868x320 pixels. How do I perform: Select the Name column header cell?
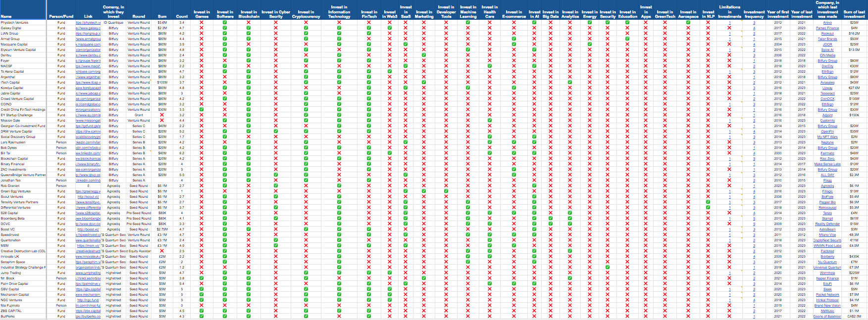click(6, 16)
